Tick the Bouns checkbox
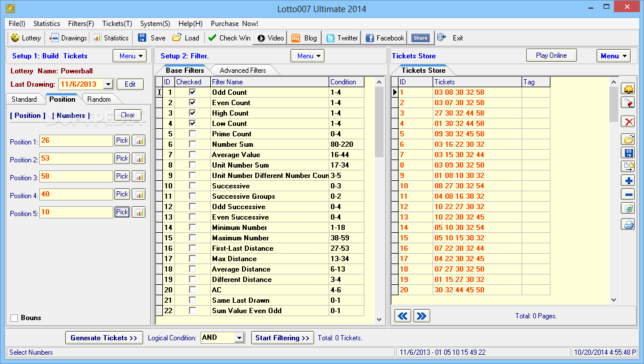The width and height of the screenshot is (644, 364). pyautogui.click(x=14, y=318)
